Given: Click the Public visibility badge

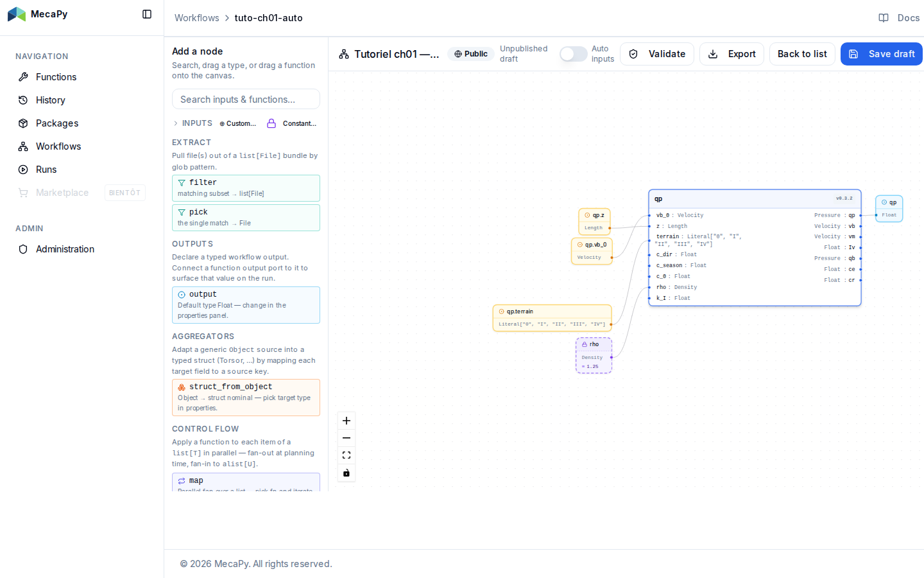Looking at the screenshot, I should tap(471, 54).
